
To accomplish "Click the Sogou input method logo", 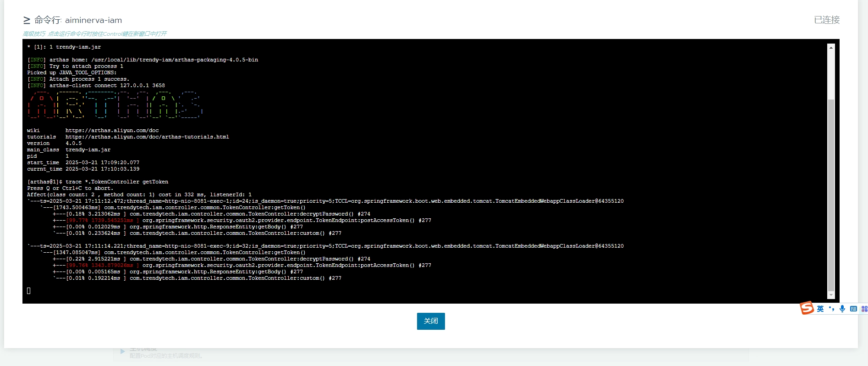I will [x=807, y=308].
